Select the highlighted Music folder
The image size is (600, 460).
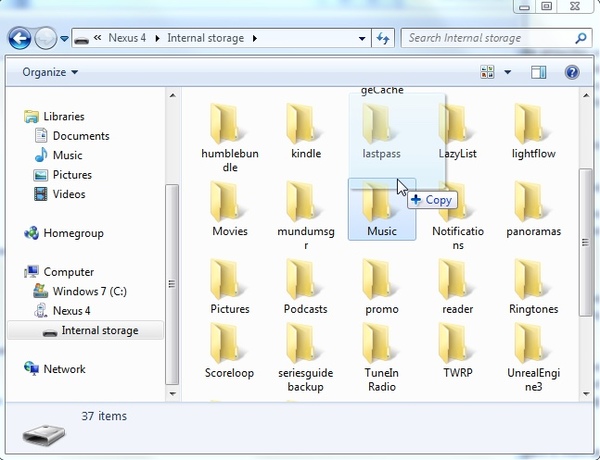tap(382, 210)
